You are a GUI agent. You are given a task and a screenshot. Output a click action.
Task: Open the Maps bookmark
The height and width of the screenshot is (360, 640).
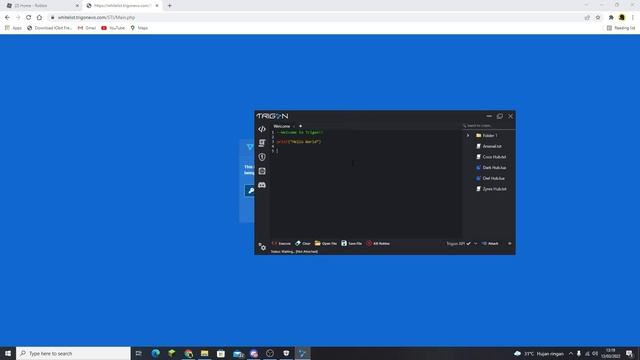(139, 28)
